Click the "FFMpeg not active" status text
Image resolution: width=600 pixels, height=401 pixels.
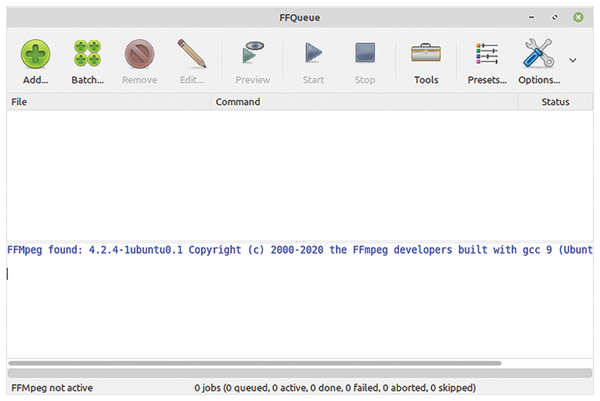tap(52, 388)
